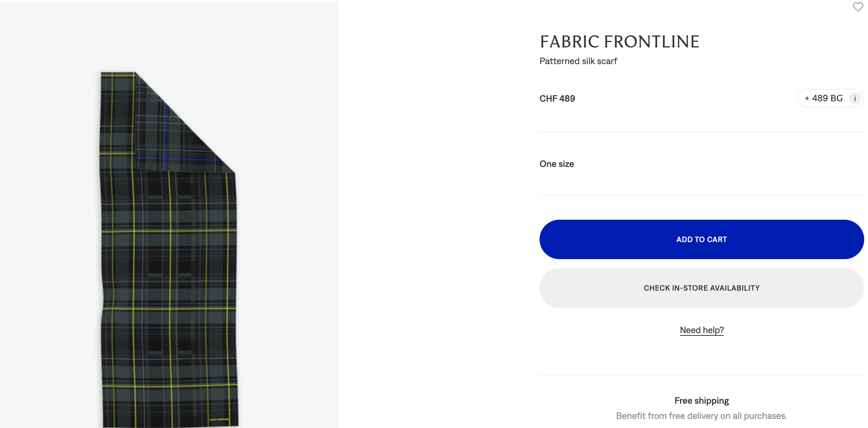868x428 pixels.
Task: Click the info icon beside 489 BG
Action: pos(855,98)
